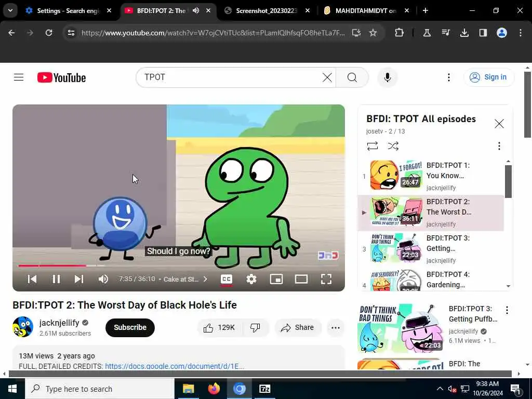This screenshot has width=532, height=399.
Task: Close the BFDI: TPOT playlist panel
Action: 499,124
